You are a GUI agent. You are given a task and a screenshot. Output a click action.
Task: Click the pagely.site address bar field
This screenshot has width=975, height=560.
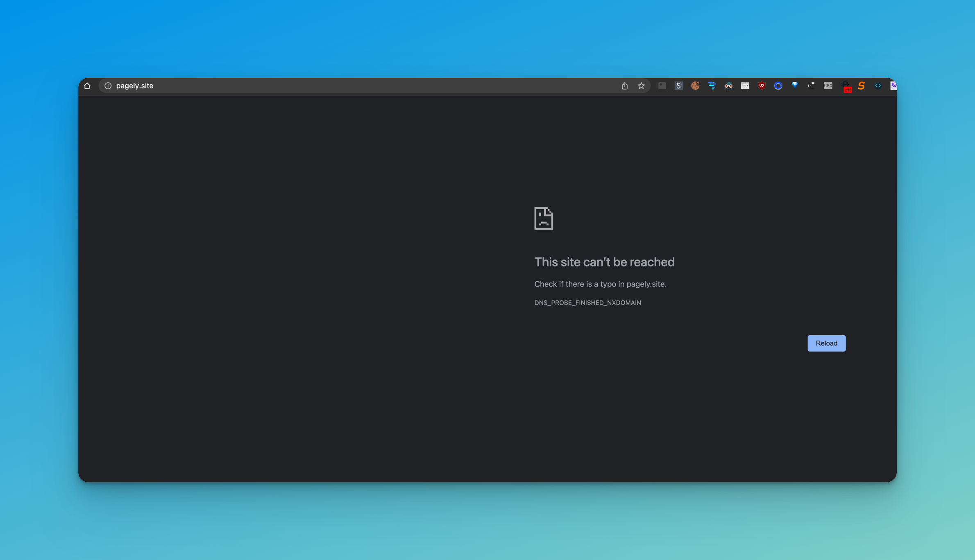tap(328, 86)
